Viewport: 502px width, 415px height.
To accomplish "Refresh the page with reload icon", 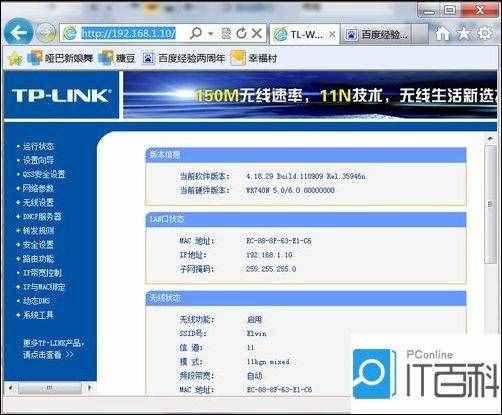I will pyautogui.click(x=241, y=33).
